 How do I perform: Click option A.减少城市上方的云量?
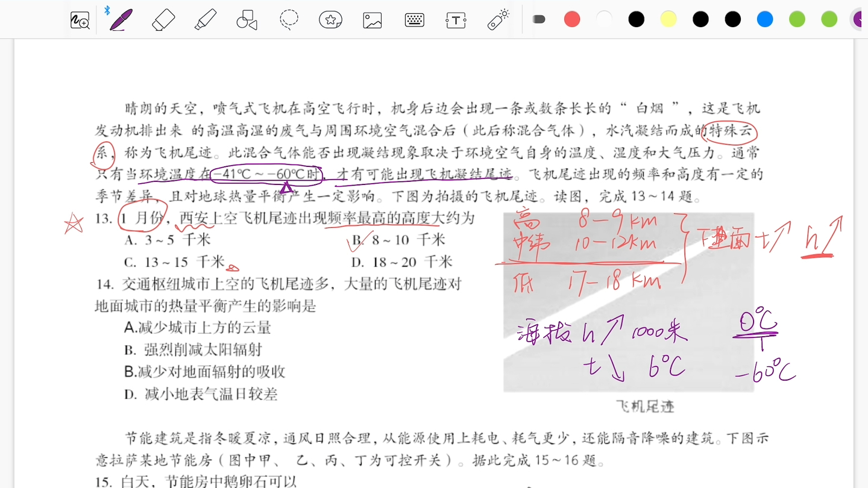(x=198, y=328)
